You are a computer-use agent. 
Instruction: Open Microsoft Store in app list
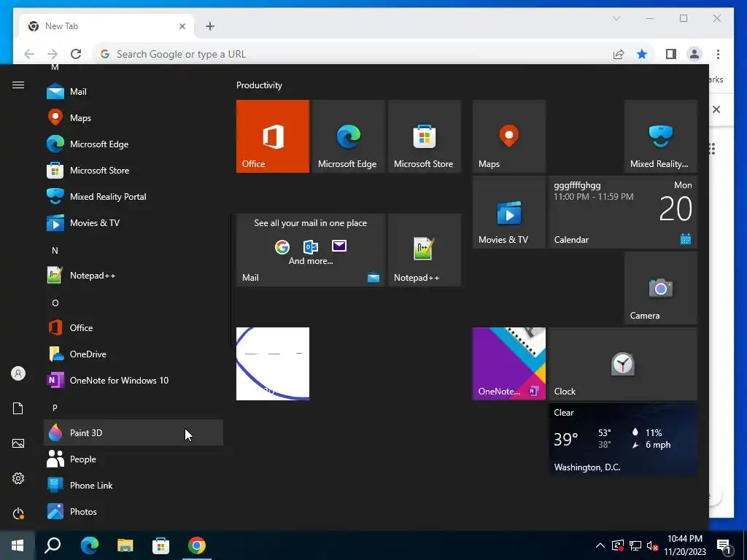(x=133, y=170)
